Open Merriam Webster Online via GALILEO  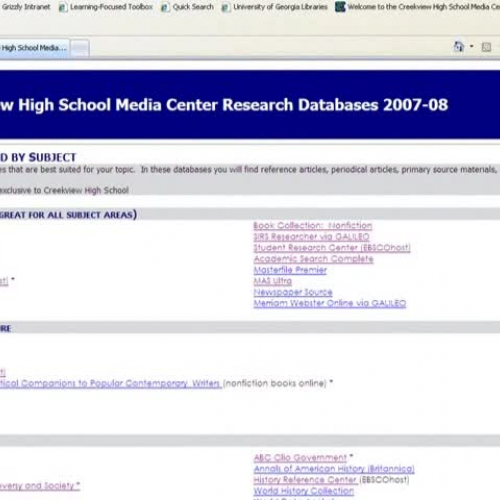click(330, 303)
